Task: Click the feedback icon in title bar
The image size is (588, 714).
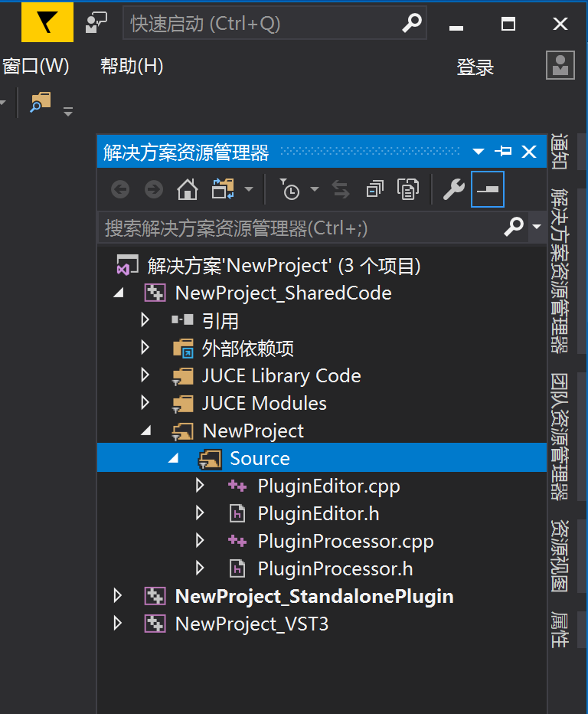Action: [96, 24]
